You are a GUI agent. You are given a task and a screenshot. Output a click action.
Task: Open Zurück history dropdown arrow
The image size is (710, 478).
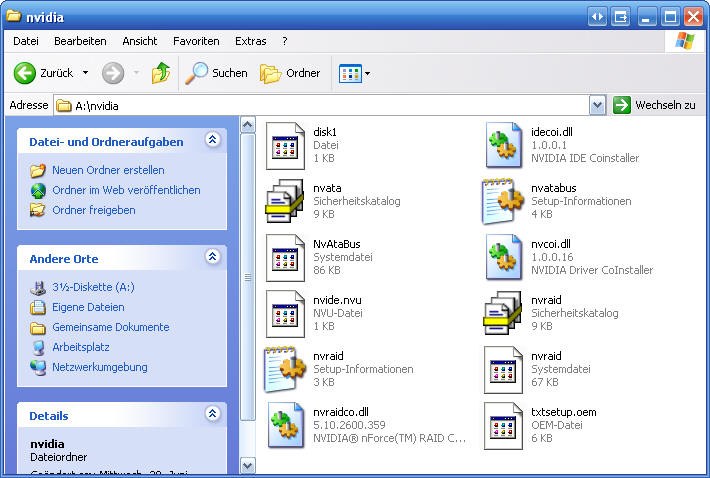pyautogui.click(x=85, y=72)
